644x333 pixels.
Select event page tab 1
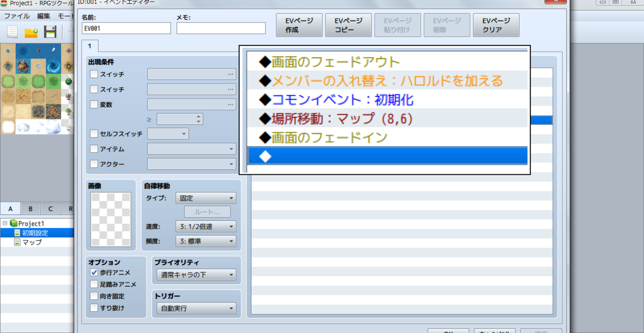coord(90,46)
